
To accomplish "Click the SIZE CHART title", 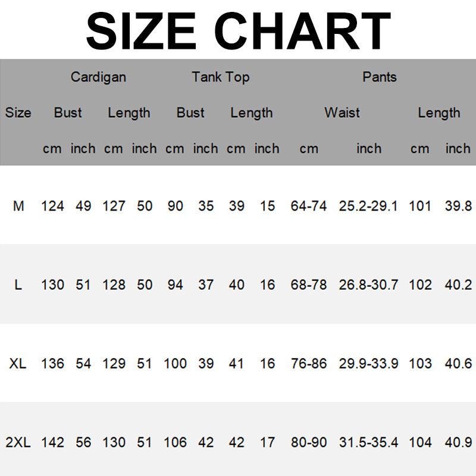I will pos(238,30).
